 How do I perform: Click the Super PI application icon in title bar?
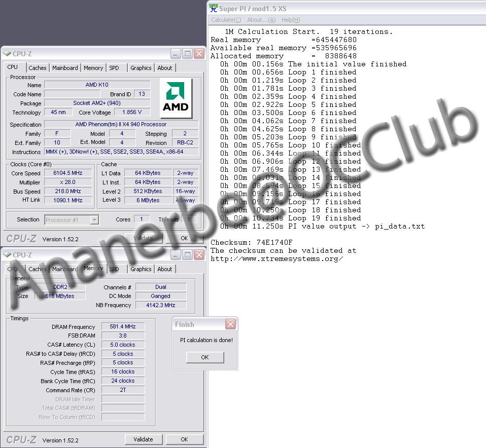[213, 8]
